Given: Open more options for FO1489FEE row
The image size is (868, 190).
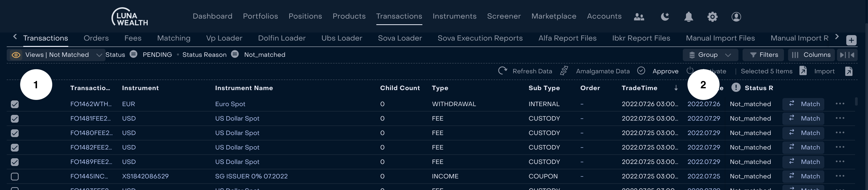Looking at the screenshot, I should pos(840,161).
